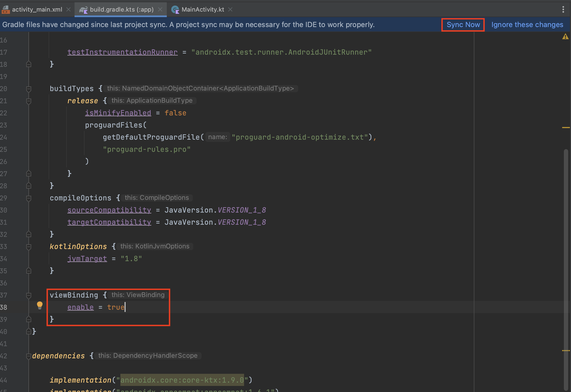Click the editor vertical scrollbar thumb
This screenshot has width=571, height=392.
pyautogui.click(x=566, y=271)
